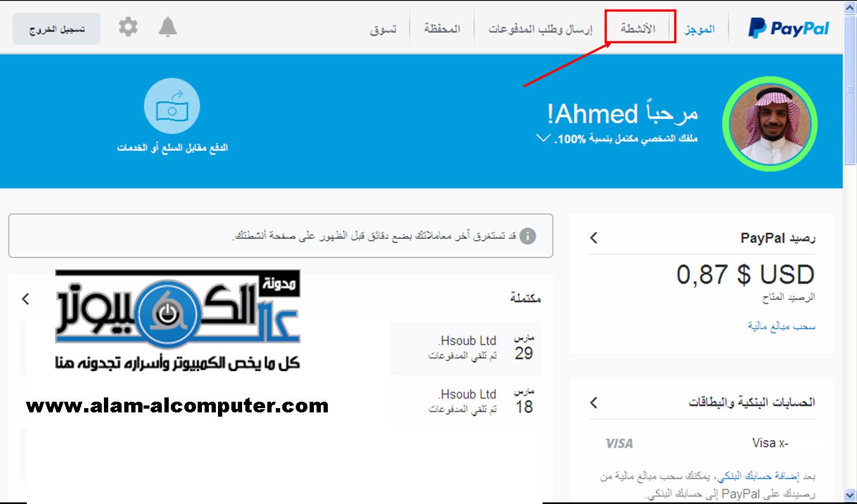Screen dimensions: 857x504
Task: Click الدفع مقابل السلع أو الخدمات label
Action: point(172,147)
